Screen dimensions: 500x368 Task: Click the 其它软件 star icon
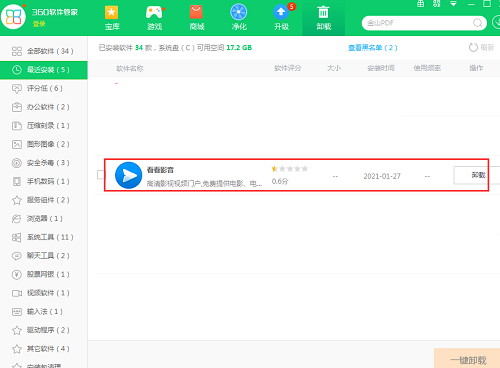17,349
